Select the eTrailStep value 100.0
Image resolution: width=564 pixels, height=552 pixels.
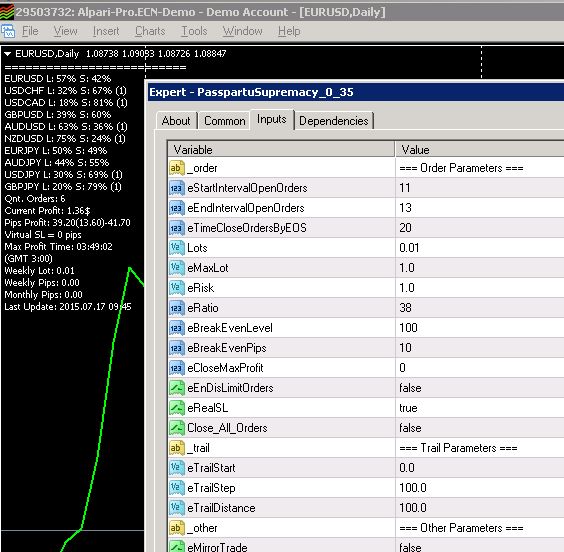pos(479,488)
